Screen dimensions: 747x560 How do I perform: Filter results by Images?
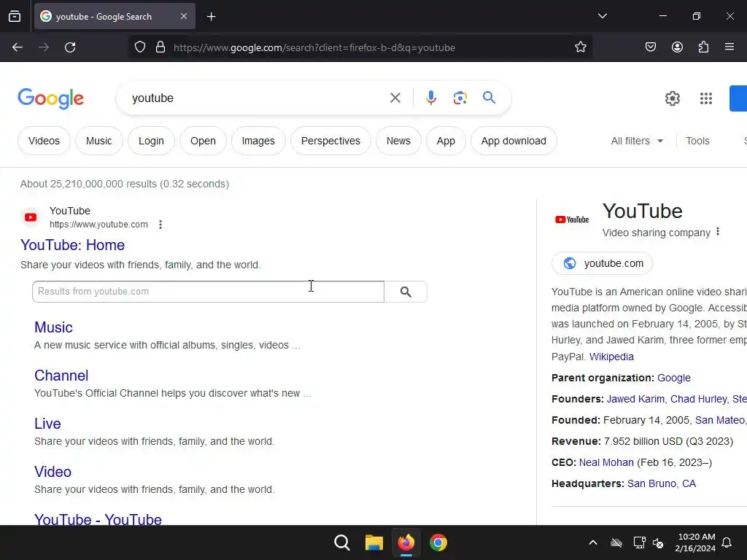[258, 141]
